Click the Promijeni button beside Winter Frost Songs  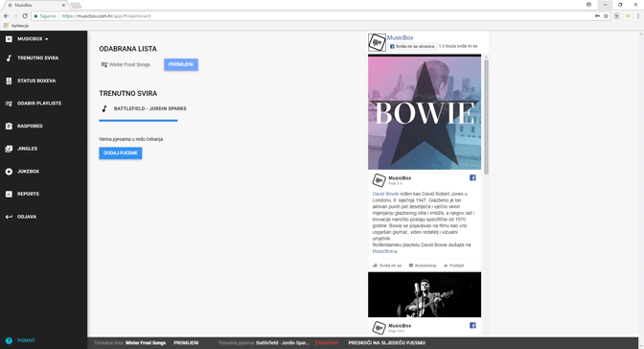point(181,64)
